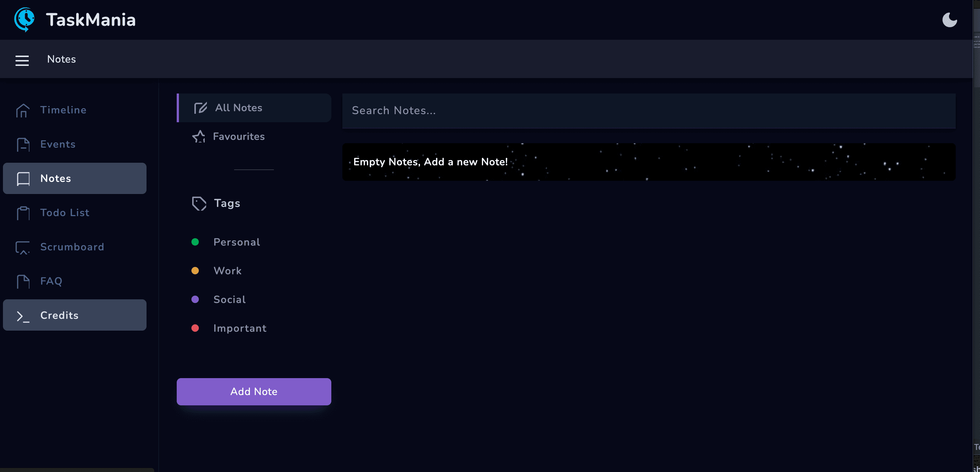Open Events page in sidebar
Screen dimensions: 980x472
[x=57, y=144]
